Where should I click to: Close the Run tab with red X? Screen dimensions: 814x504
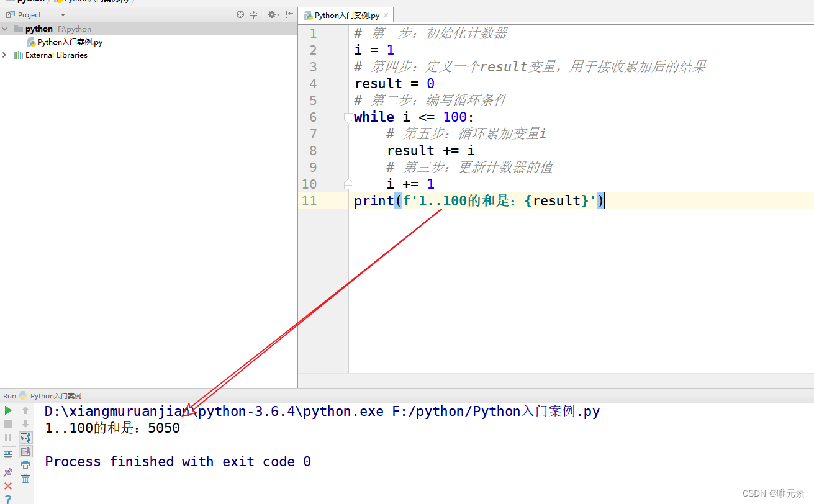8,486
